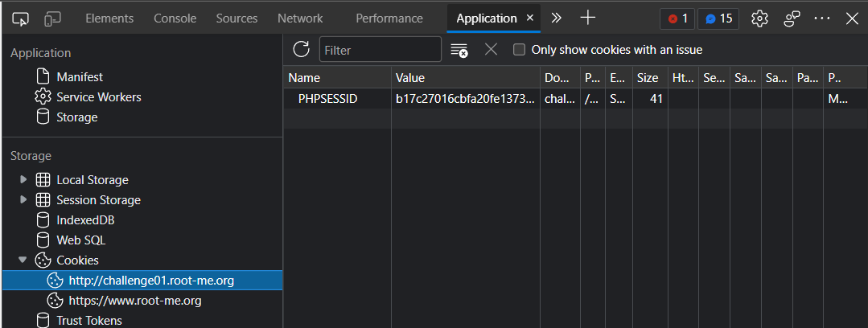Clear all cookies icon
The image size is (868, 328).
459,50
